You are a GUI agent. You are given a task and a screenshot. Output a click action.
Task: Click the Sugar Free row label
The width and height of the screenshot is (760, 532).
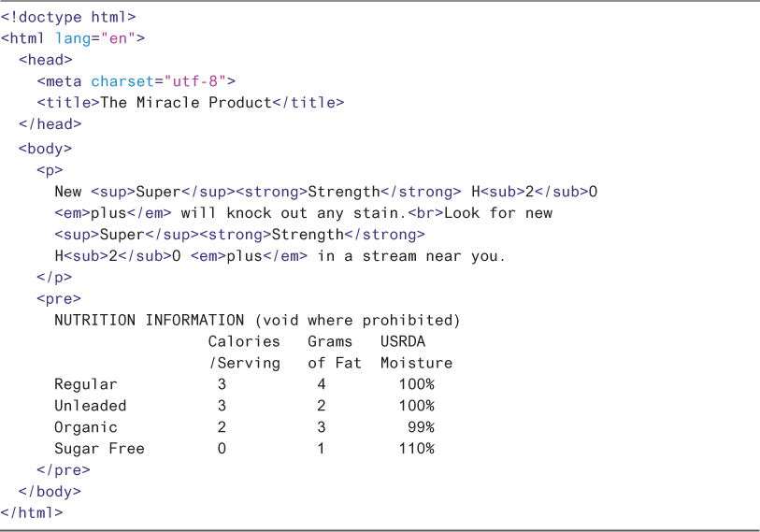(100, 449)
